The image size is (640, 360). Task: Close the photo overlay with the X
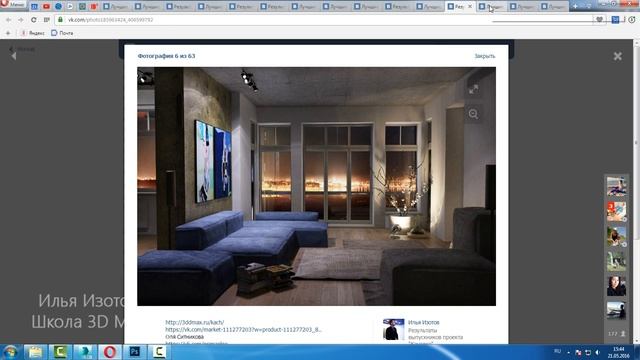pyautogui.click(x=618, y=56)
